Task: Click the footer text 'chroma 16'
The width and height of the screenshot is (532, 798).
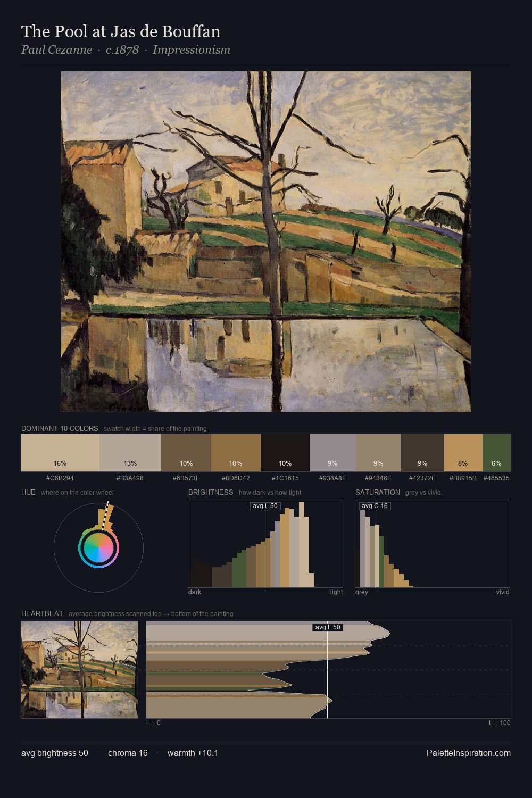Action: coord(128,753)
